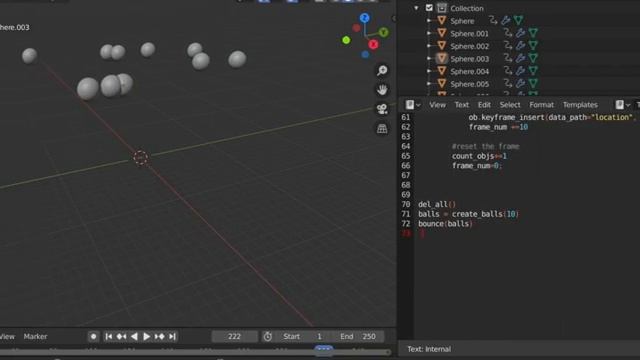Collapse the Collection tree
This screenshot has height=360, width=640.
(x=416, y=8)
